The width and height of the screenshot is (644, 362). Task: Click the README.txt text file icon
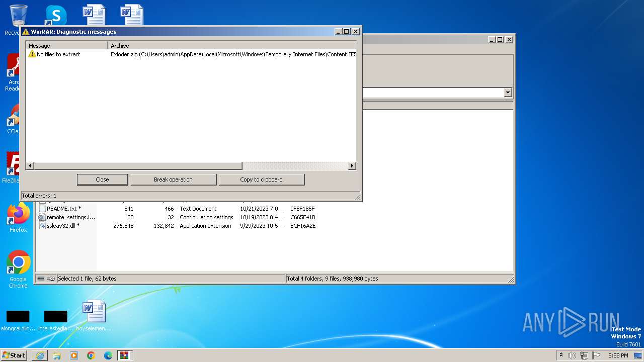[42, 209]
